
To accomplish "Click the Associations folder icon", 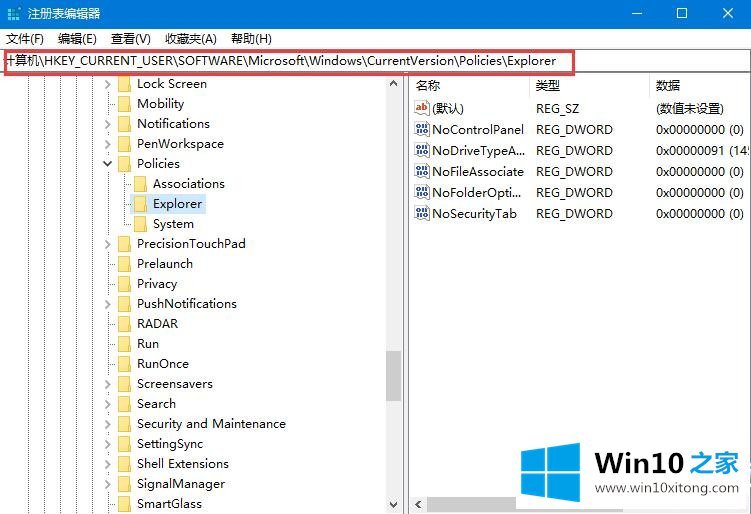I will click(x=140, y=184).
